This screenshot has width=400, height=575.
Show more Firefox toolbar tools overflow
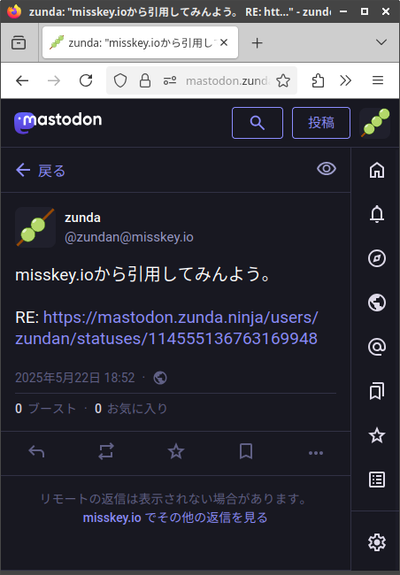coord(346,80)
